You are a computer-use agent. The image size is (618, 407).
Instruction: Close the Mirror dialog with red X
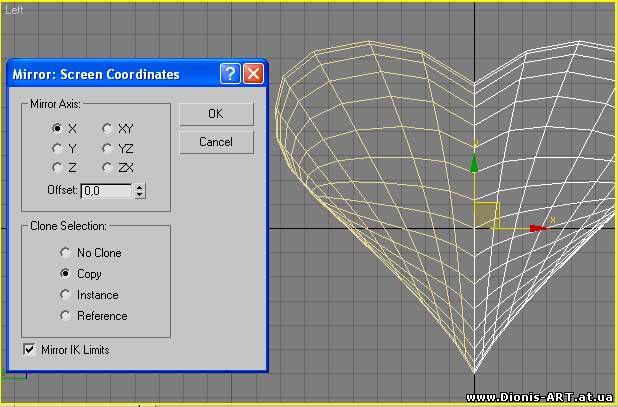(253, 74)
